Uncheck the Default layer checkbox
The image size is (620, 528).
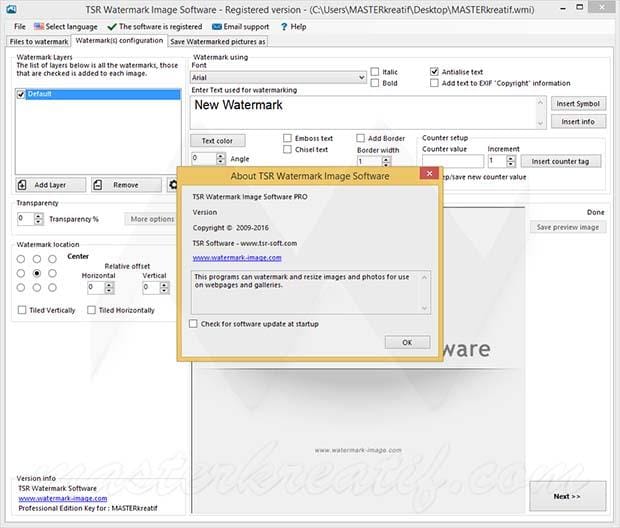[x=21, y=94]
